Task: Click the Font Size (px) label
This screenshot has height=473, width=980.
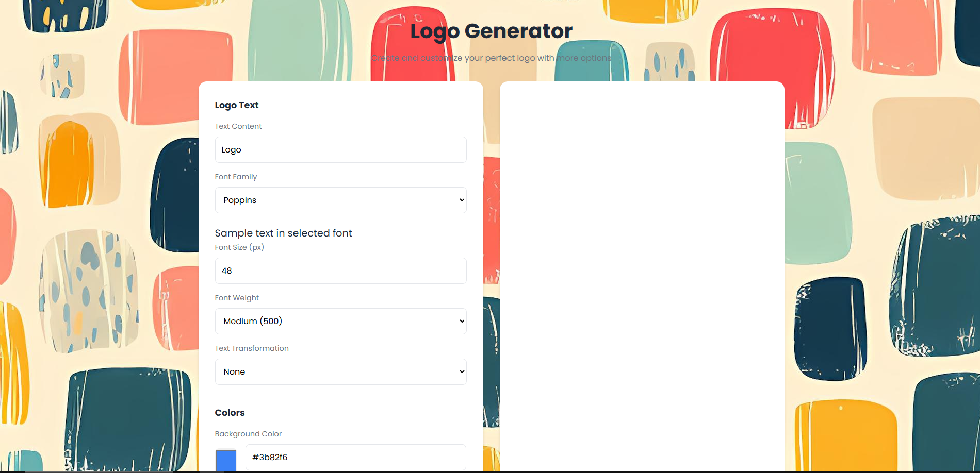Action: [239, 247]
